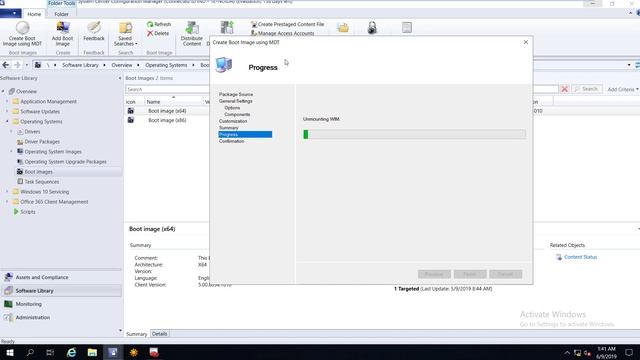640x360 pixels.
Task: Close the Create Boot Image wizard dialog
Action: (x=526, y=42)
